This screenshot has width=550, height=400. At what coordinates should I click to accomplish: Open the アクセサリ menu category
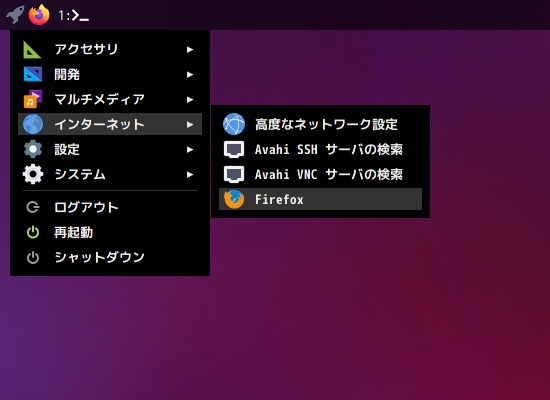pos(110,49)
